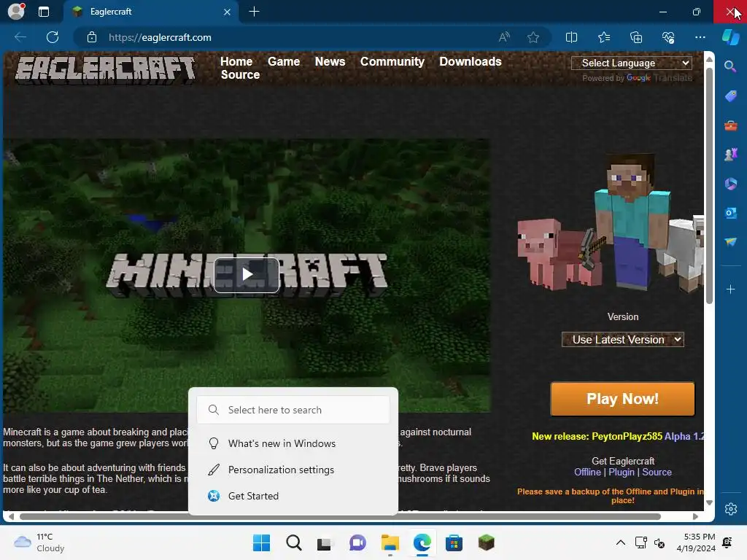Click the Eaglercraft site logo

tap(105, 71)
